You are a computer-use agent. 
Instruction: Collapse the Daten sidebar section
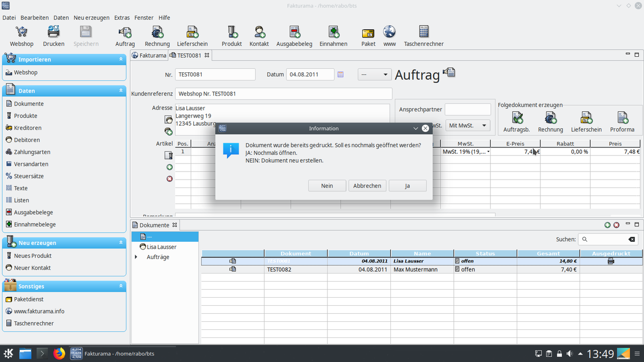click(121, 91)
